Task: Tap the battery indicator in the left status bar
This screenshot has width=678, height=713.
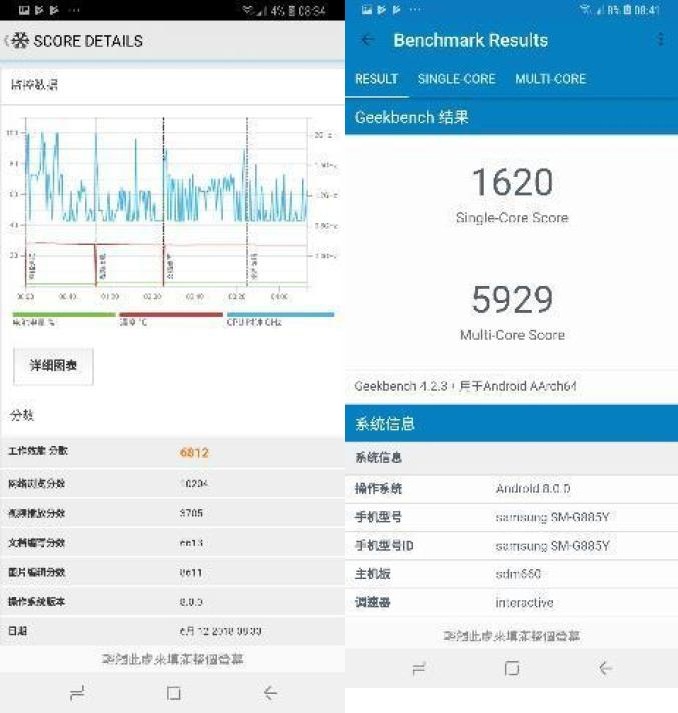Action: click(x=291, y=10)
